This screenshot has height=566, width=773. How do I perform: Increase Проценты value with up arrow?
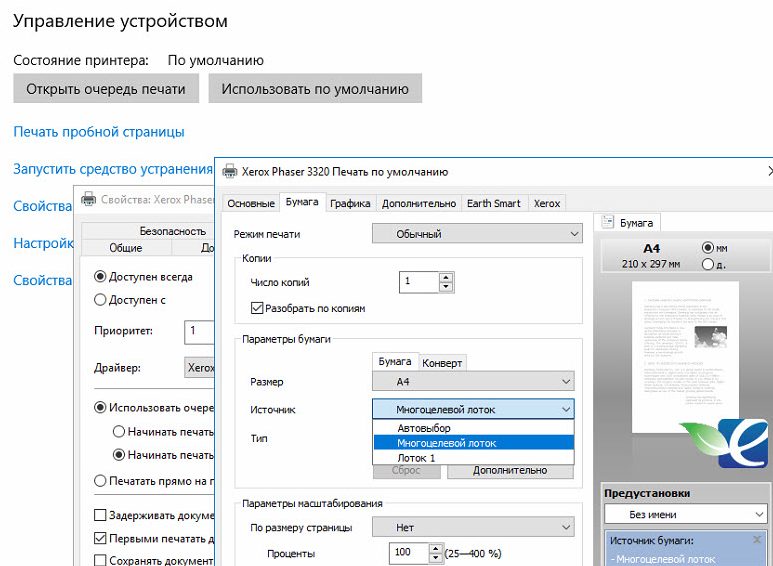pyautogui.click(x=436, y=548)
